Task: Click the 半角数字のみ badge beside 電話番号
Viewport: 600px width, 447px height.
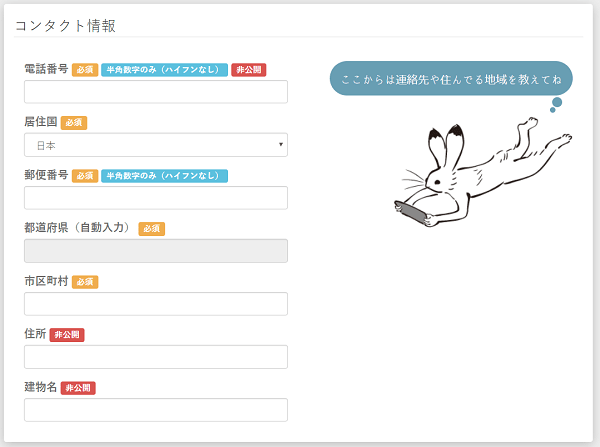Action: coord(165,70)
